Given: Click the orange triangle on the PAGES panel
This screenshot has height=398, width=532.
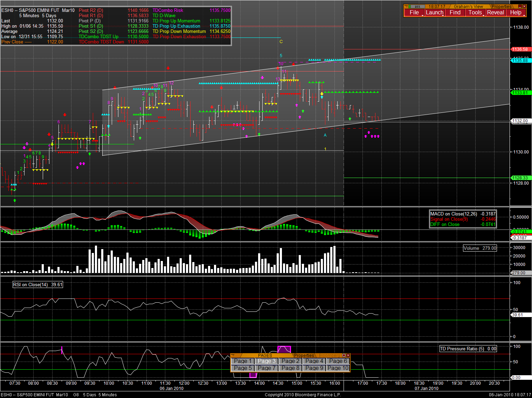Looking at the screenshot, I should coord(233,356).
